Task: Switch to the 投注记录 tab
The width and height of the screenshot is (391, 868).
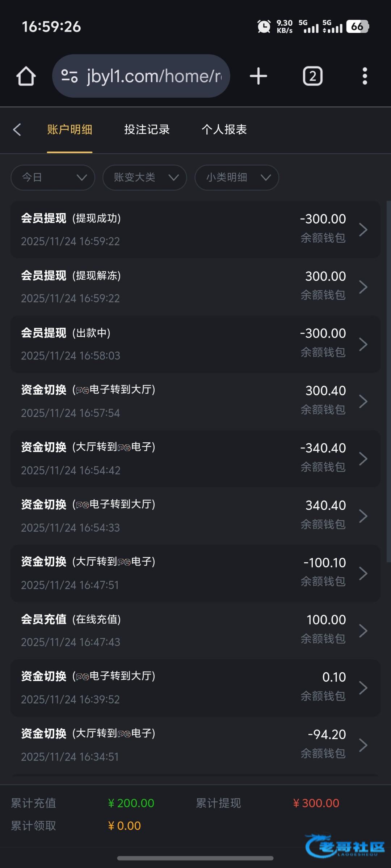Action: tap(147, 129)
